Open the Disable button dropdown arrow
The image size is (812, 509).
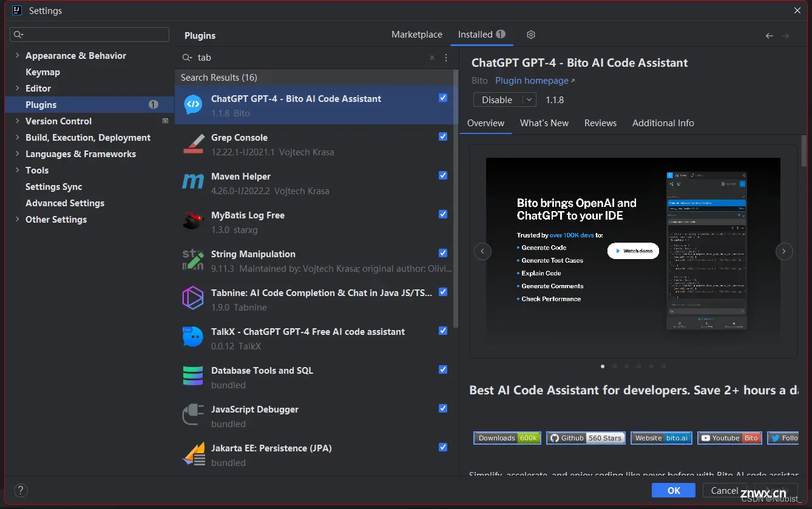[529, 99]
